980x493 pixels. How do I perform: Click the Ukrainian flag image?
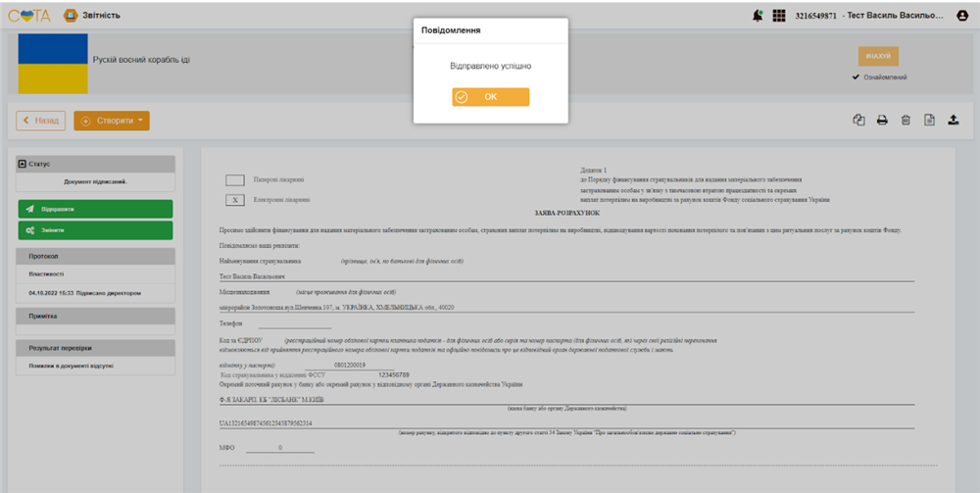53,64
